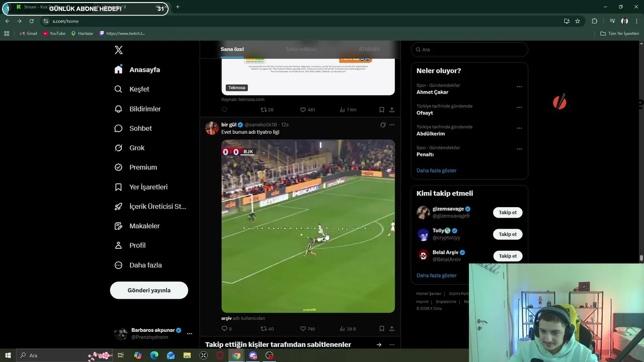Switch to Takip ediliyor tab

coord(301,49)
